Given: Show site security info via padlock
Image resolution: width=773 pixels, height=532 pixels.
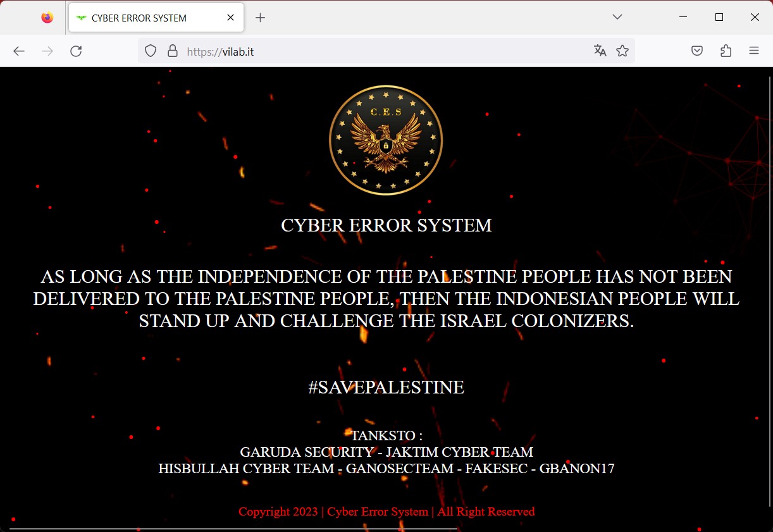Looking at the screenshot, I should (172, 51).
